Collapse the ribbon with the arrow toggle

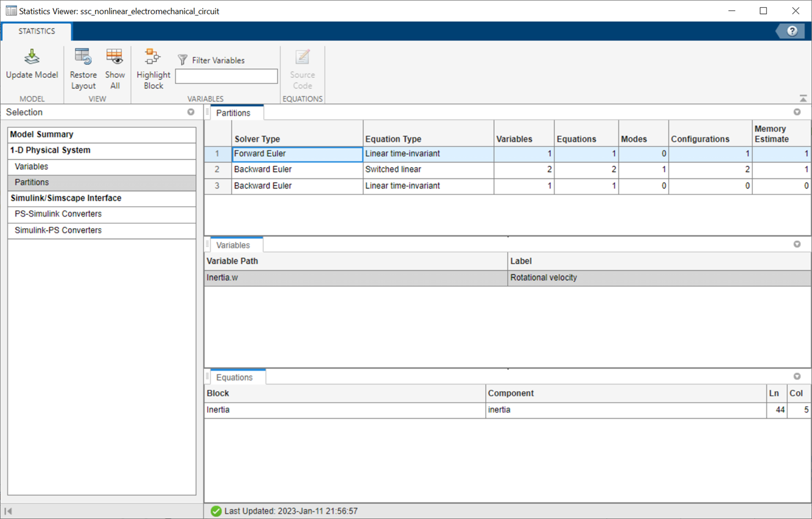coord(803,97)
